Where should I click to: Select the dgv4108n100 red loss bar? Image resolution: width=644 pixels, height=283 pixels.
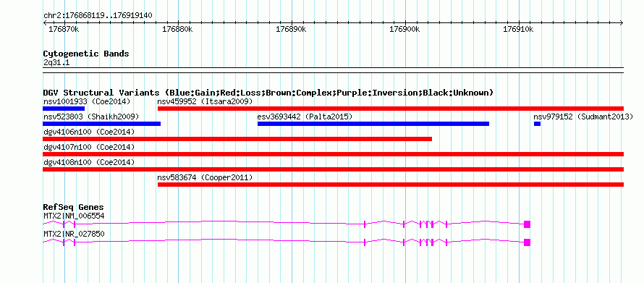[x=333, y=169]
